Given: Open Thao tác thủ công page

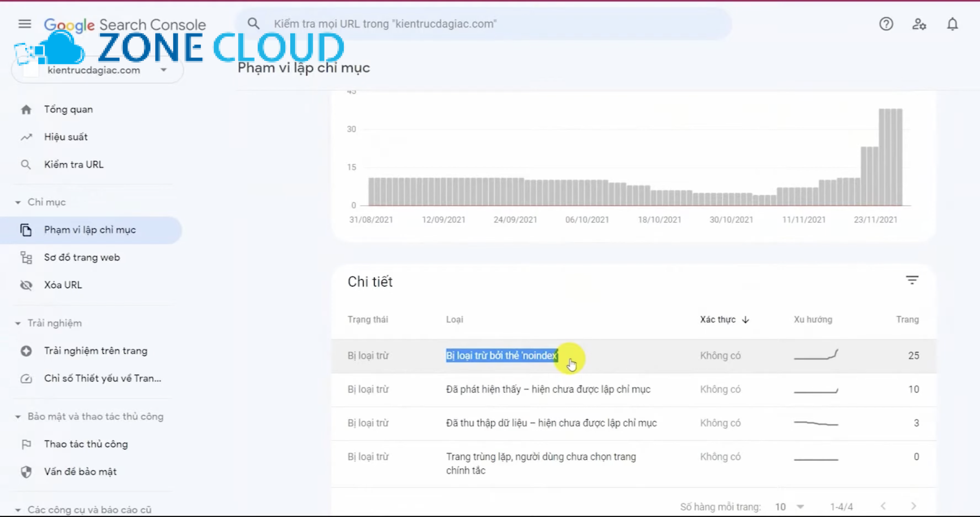Looking at the screenshot, I should [x=86, y=444].
